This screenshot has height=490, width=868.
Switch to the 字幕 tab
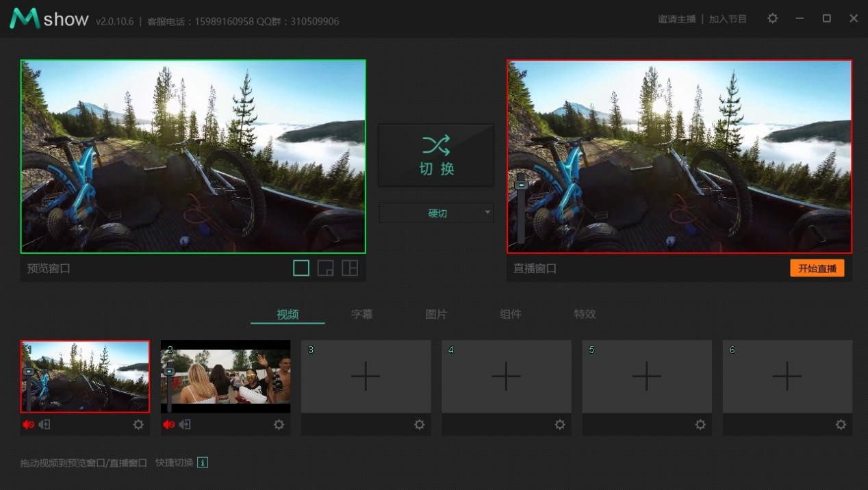[x=362, y=314]
